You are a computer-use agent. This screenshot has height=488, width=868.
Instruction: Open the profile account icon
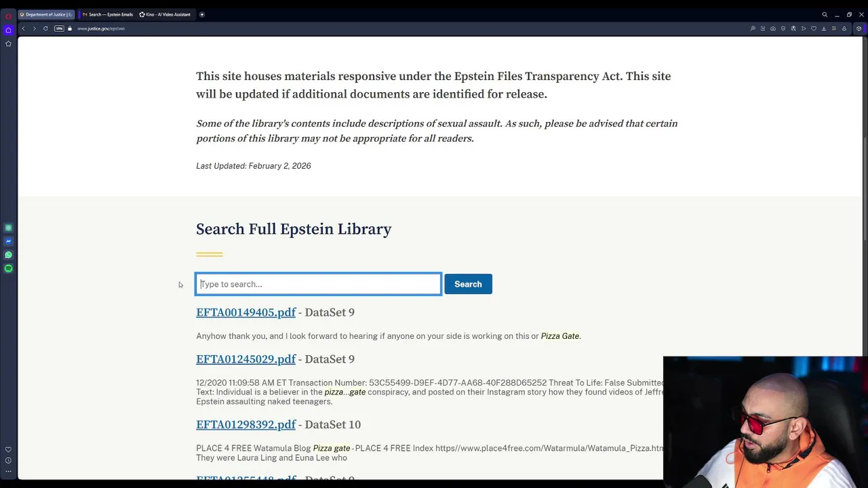tap(844, 28)
